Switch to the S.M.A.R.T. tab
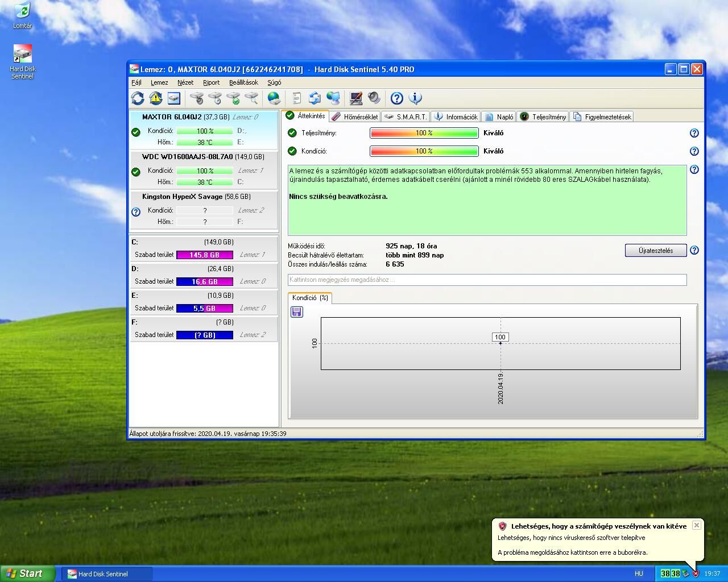Screen dimensions: 728x582 [x=406, y=117]
